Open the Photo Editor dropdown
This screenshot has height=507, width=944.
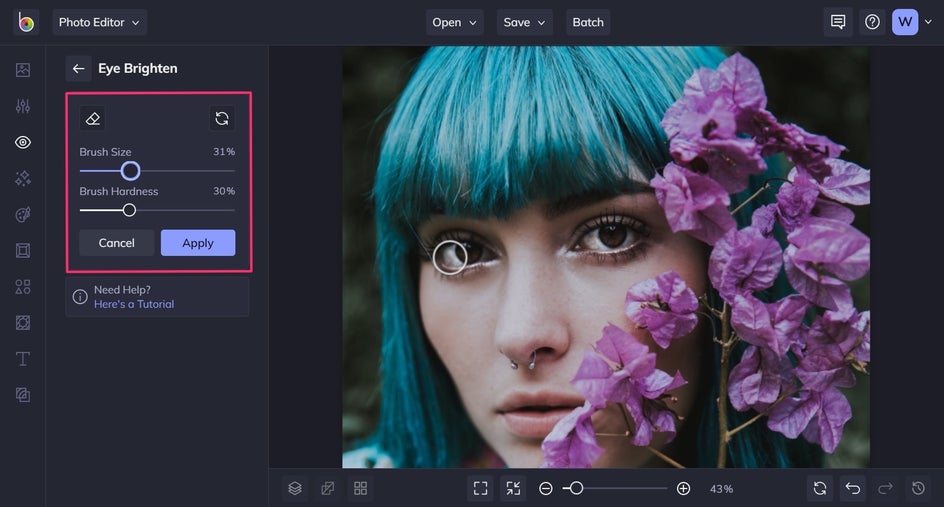pos(99,22)
